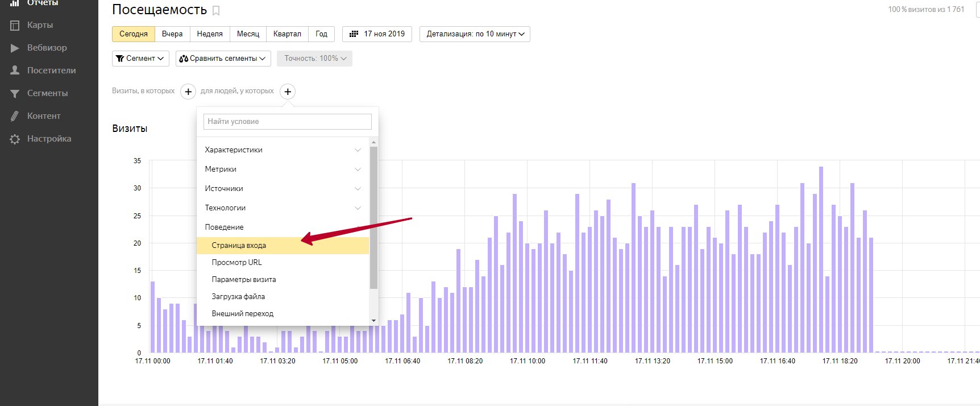Switch period to Год
980x406 pixels.
(x=321, y=34)
